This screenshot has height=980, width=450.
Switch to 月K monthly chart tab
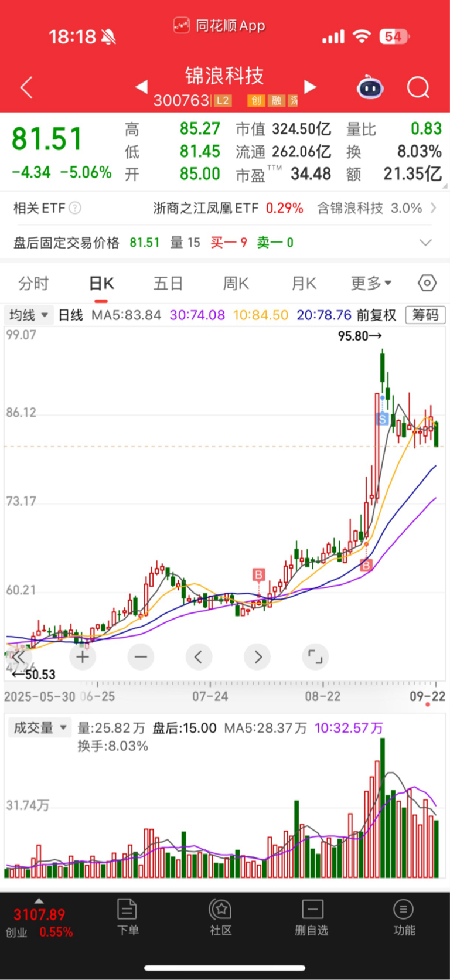click(x=304, y=284)
